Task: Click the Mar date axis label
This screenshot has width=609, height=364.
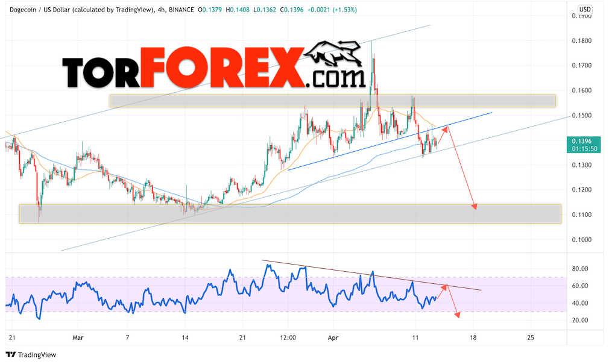Action: click(x=78, y=337)
